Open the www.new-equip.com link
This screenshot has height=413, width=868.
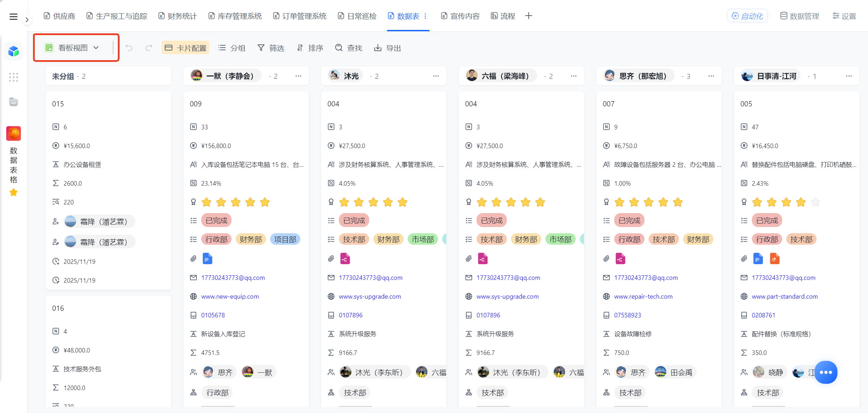[x=230, y=297]
